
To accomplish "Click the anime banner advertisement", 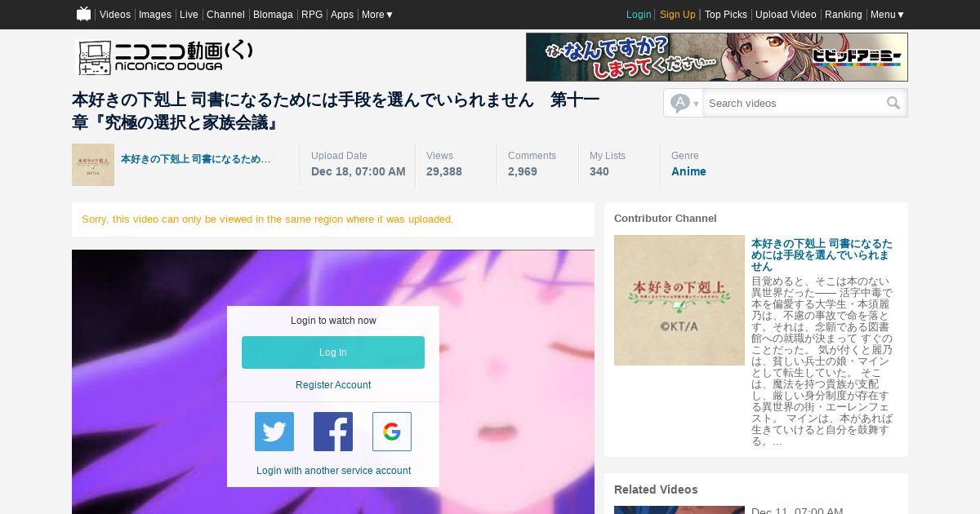I will pyautogui.click(x=717, y=57).
